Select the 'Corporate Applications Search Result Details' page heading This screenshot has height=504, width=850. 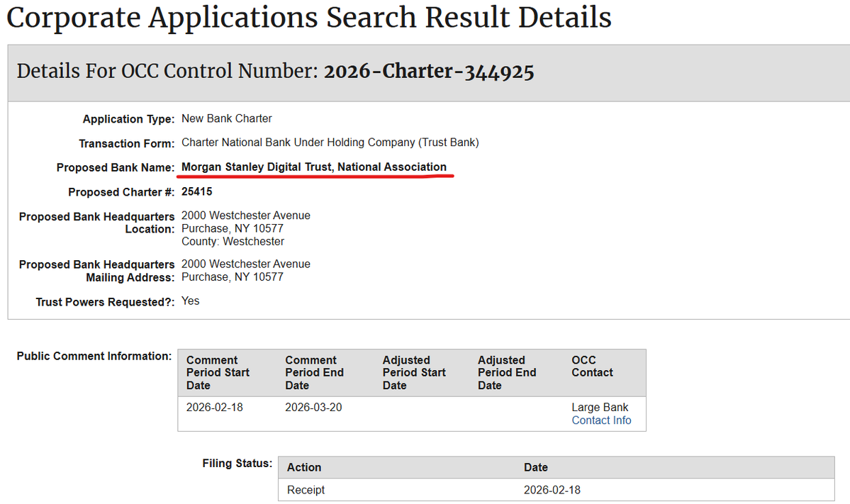coord(309,18)
